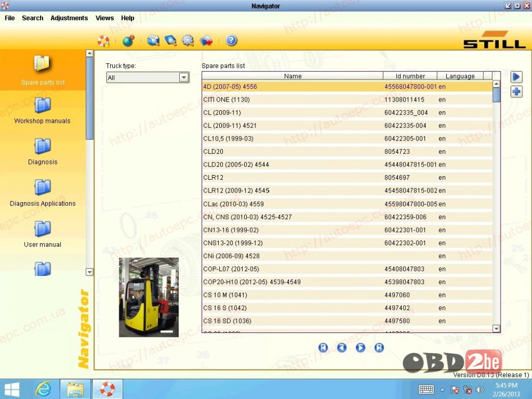The image size is (532, 399).
Task: Open Spare parts list in sidebar
Action: point(43,70)
